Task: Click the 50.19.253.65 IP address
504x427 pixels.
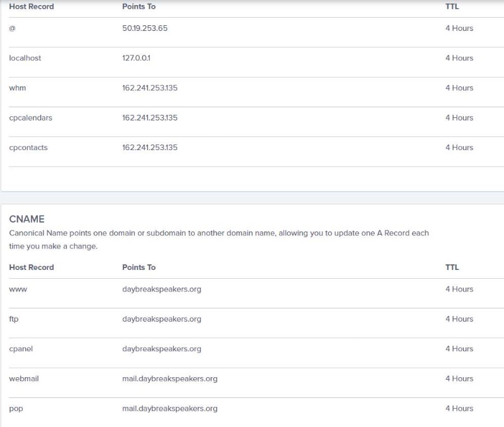Action: (x=145, y=28)
